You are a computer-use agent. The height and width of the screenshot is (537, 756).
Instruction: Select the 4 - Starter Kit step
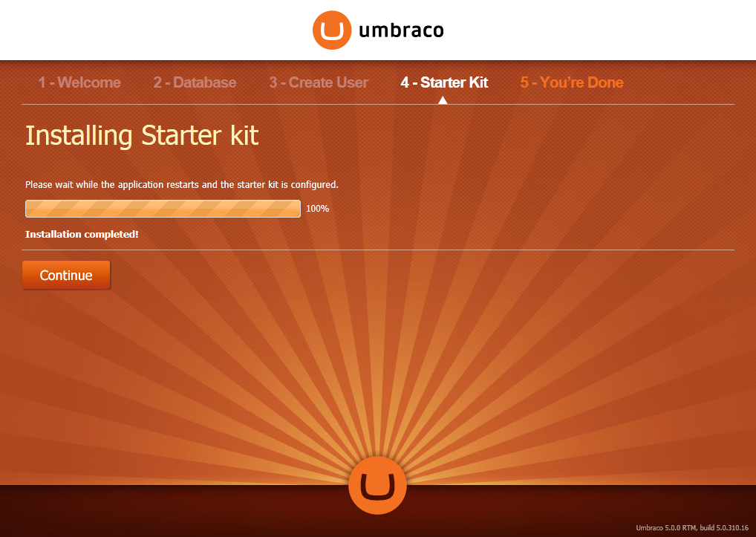point(444,82)
